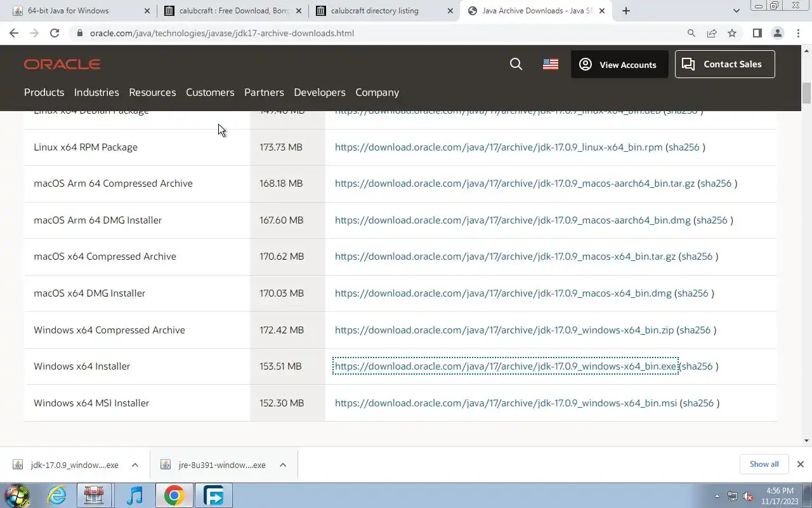Image resolution: width=812 pixels, height=508 pixels.
Task: Click the site lock icon in address bar
Action: click(x=79, y=33)
